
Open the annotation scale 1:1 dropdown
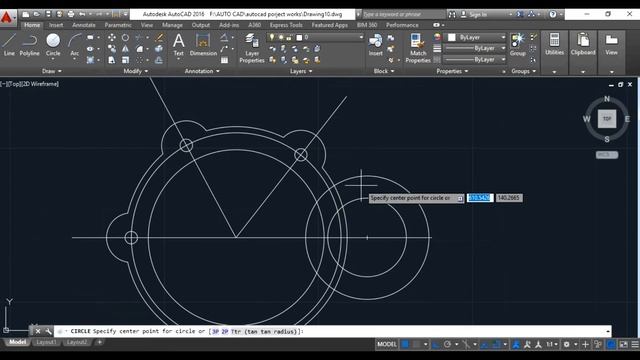click(x=552, y=344)
